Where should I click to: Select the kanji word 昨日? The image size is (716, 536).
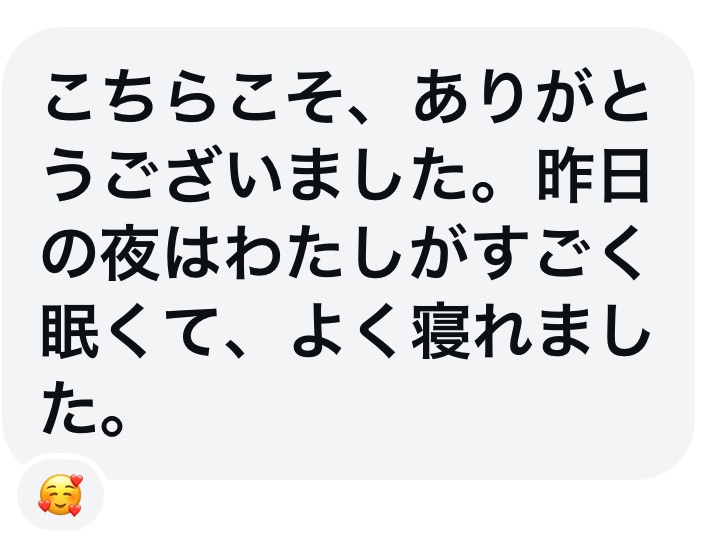click(x=593, y=177)
